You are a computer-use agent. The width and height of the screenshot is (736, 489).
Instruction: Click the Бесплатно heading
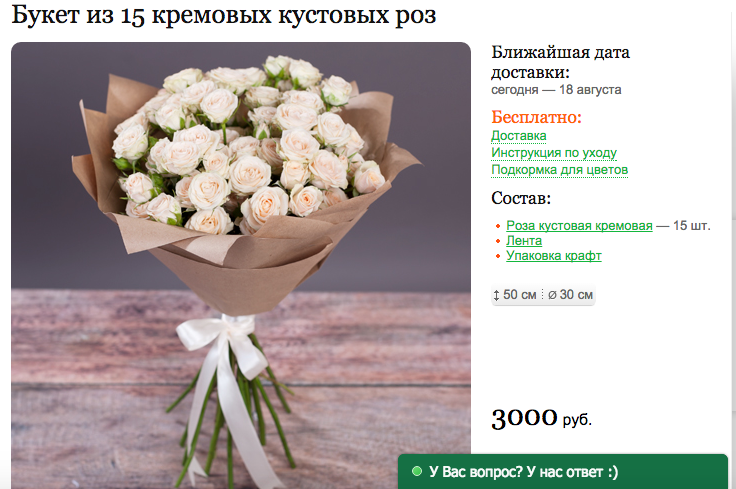(537, 117)
